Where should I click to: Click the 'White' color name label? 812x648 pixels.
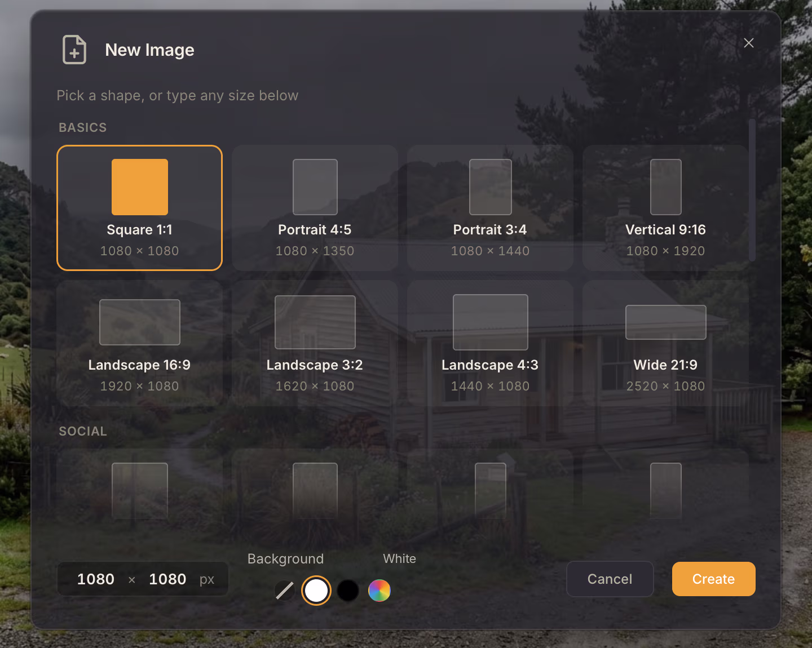[400, 558]
